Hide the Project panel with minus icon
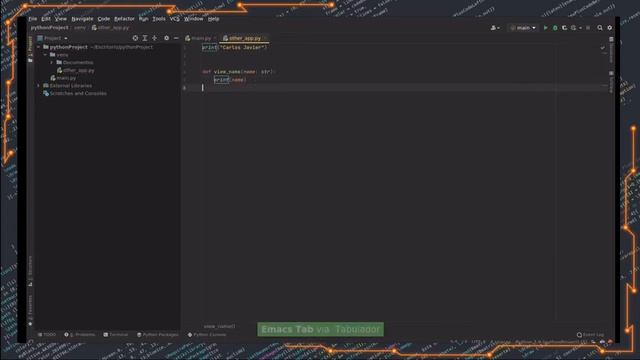 coord(176,38)
